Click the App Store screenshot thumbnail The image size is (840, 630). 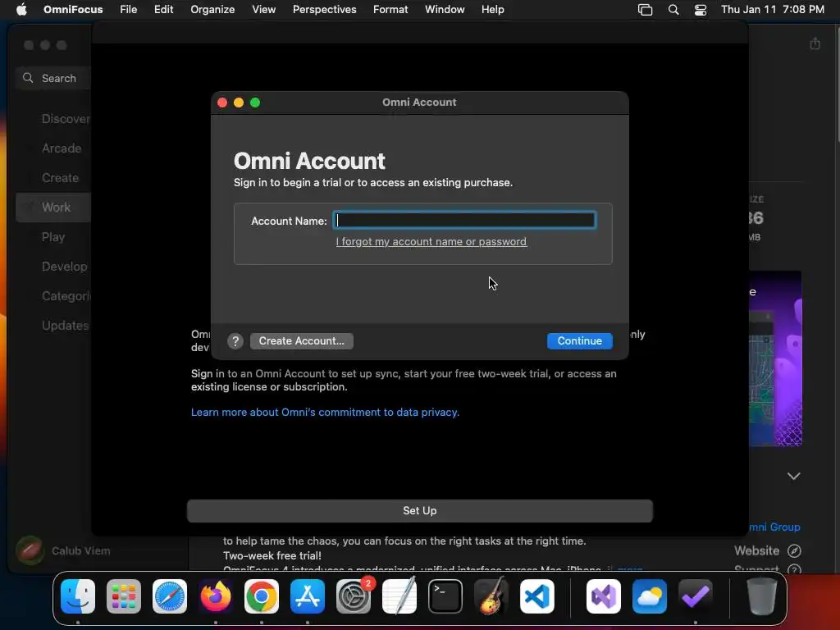click(775, 358)
